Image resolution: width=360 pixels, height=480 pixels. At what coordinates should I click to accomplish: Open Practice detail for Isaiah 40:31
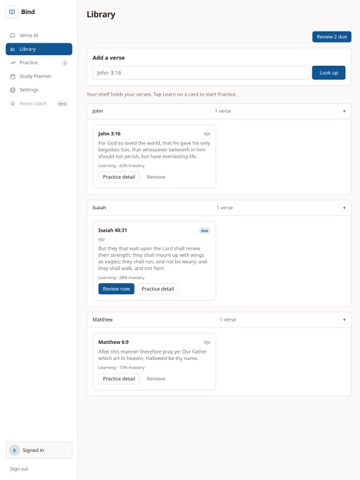(x=158, y=289)
